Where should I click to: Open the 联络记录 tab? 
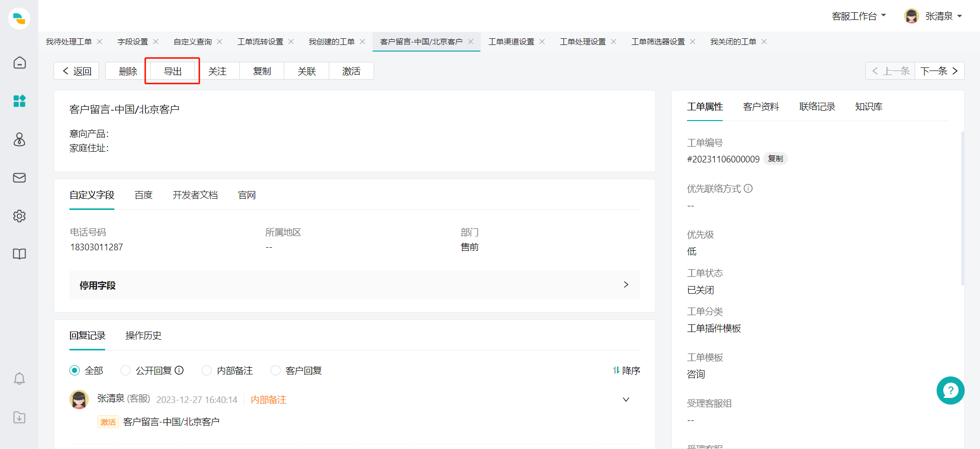817,107
